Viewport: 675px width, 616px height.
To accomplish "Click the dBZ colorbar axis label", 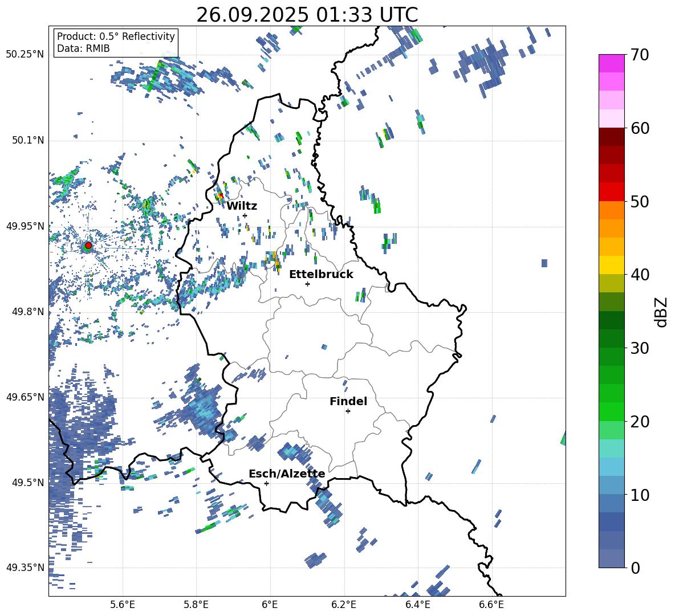I will coord(662,312).
